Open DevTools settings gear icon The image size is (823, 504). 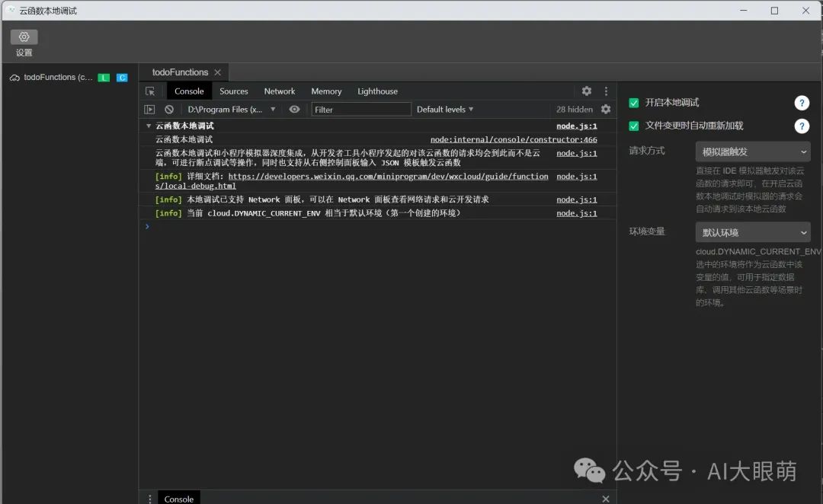pos(587,91)
